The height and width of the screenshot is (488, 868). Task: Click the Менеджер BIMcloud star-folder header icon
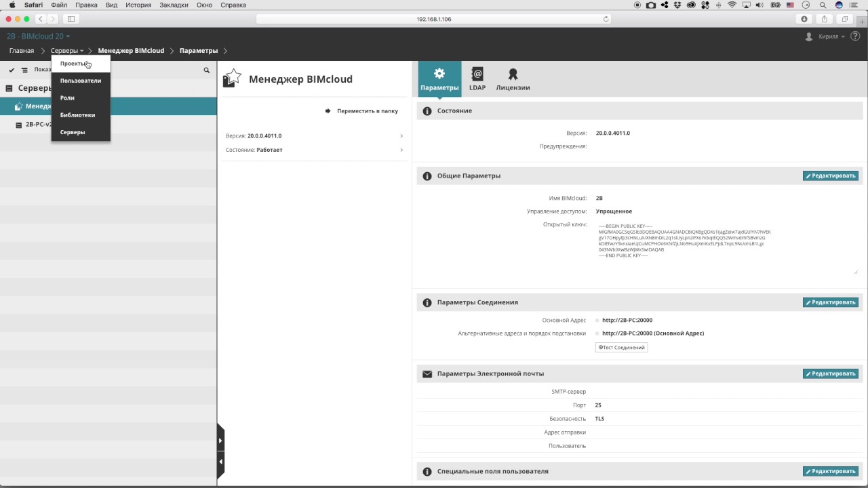232,79
